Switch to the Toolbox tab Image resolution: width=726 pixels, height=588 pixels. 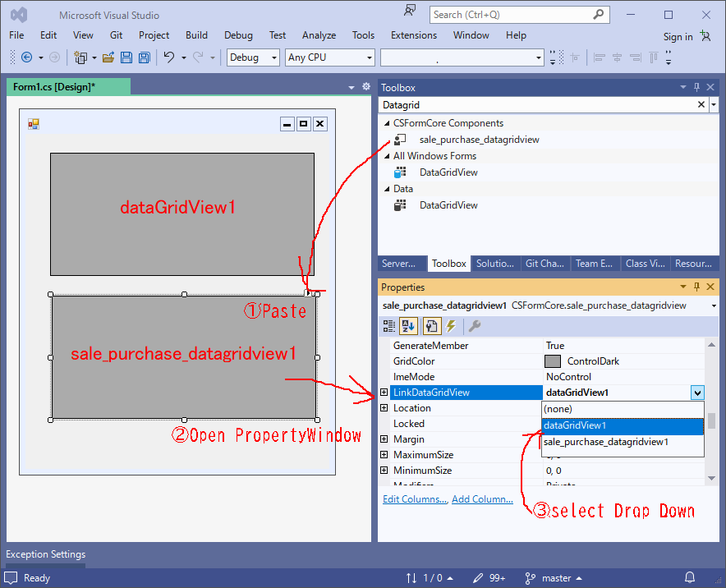pos(448,263)
